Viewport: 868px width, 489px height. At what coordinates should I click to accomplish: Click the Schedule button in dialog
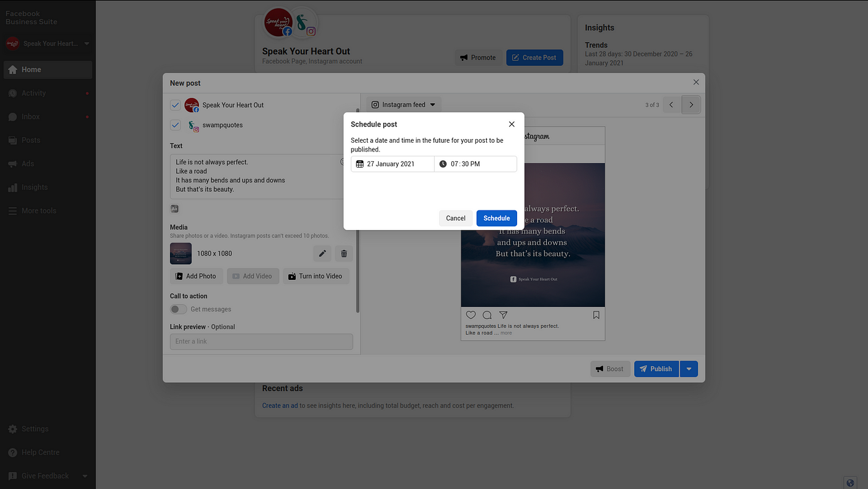pyautogui.click(x=497, y=218)
